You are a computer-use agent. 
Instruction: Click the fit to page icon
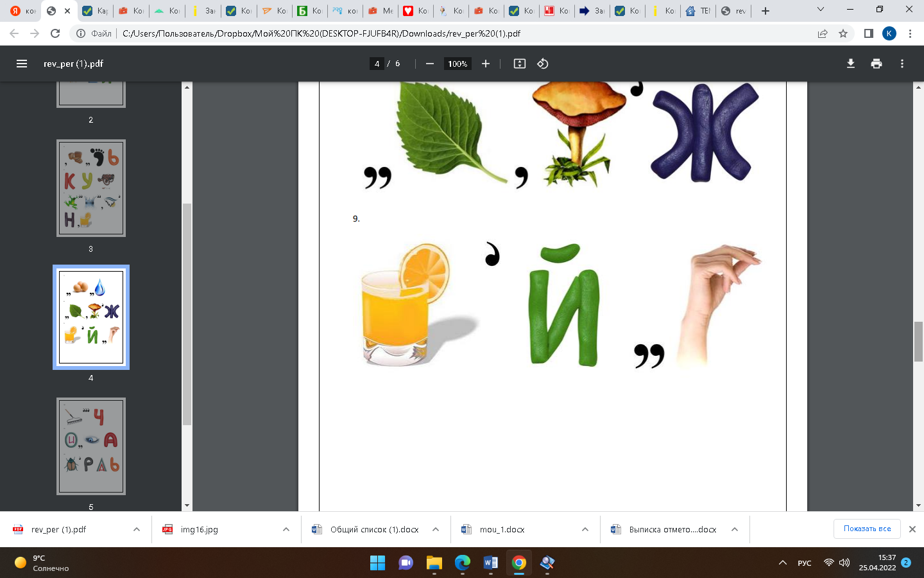520,64
